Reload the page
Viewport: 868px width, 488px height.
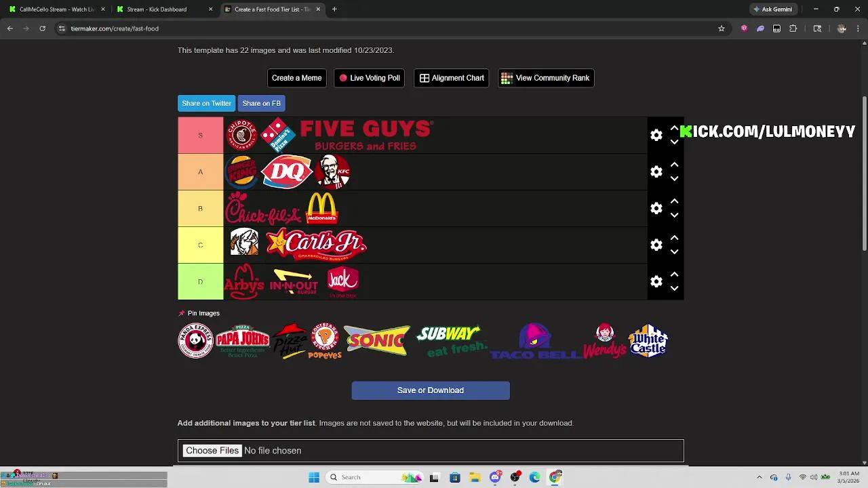[x=42, y=28]
